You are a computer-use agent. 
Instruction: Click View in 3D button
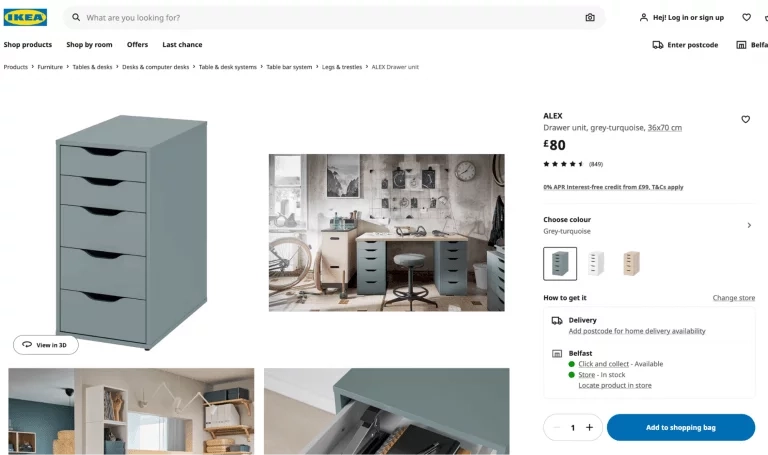(46, 345)
